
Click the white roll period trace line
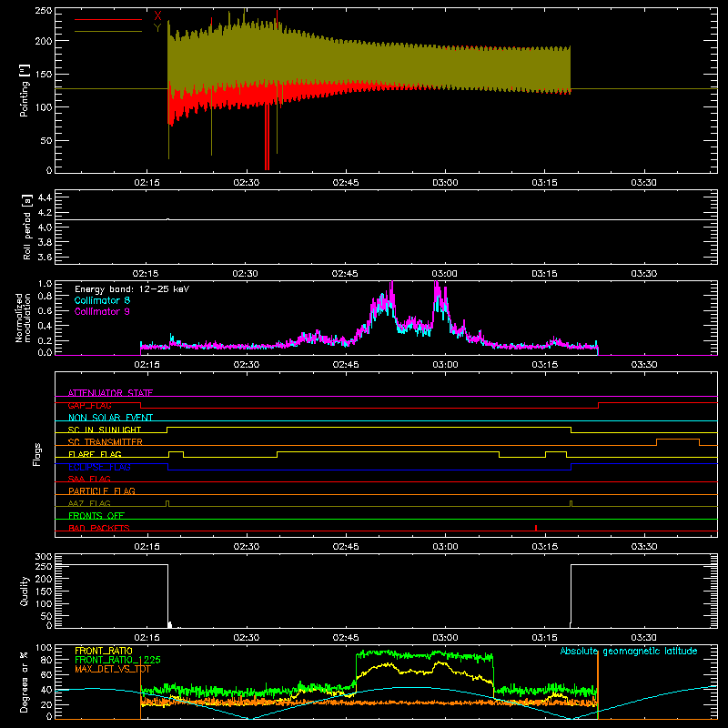[x=386, y=219]
